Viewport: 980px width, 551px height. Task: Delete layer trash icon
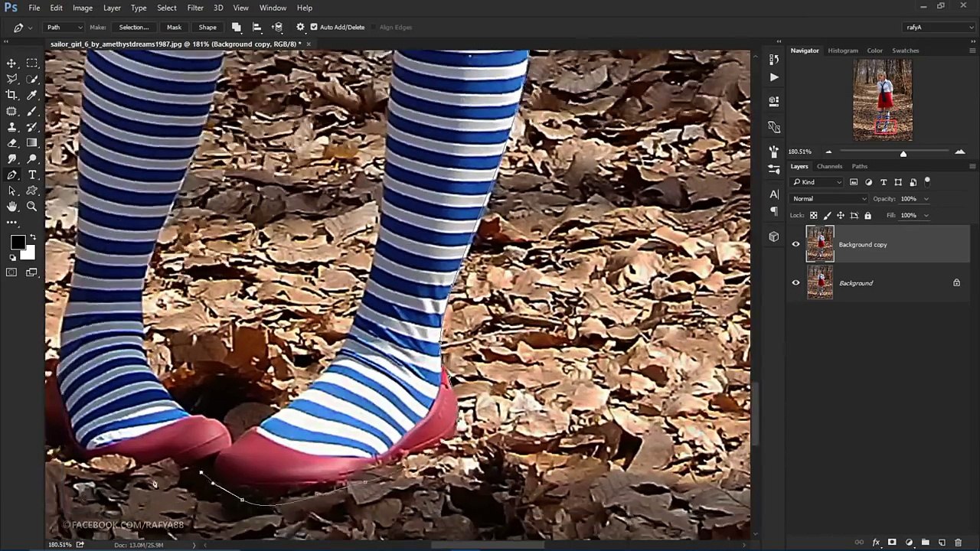click(x=958, y=543)
